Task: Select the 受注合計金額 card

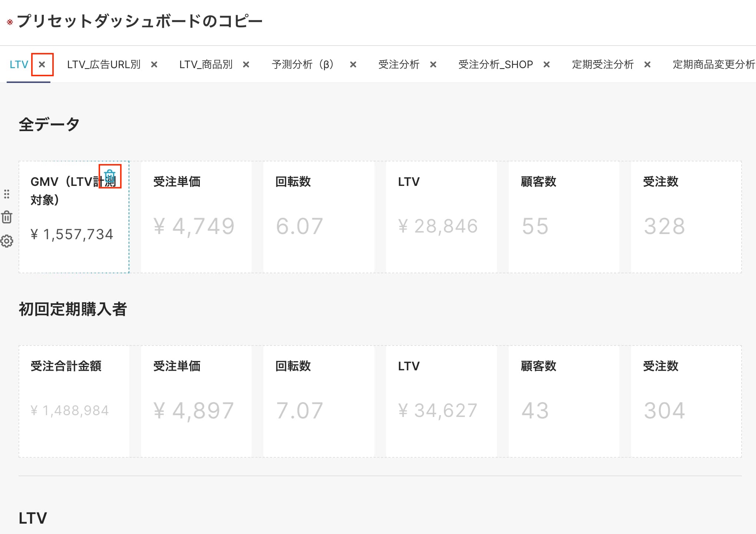Action: pyautogui.click(x=74, y=401)
